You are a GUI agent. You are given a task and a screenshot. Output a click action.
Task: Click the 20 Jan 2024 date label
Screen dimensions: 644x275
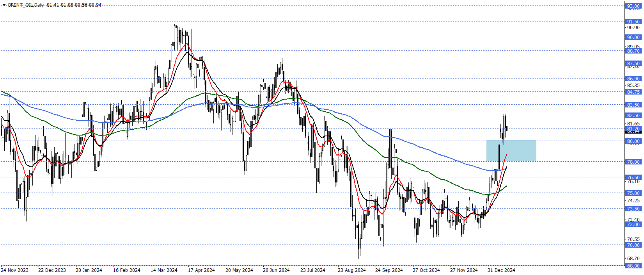89,270
